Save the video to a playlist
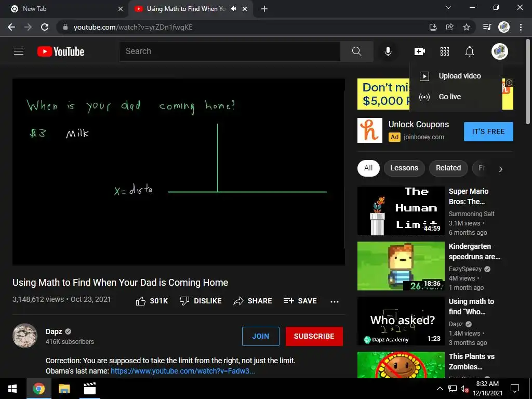 click(300, 301)
